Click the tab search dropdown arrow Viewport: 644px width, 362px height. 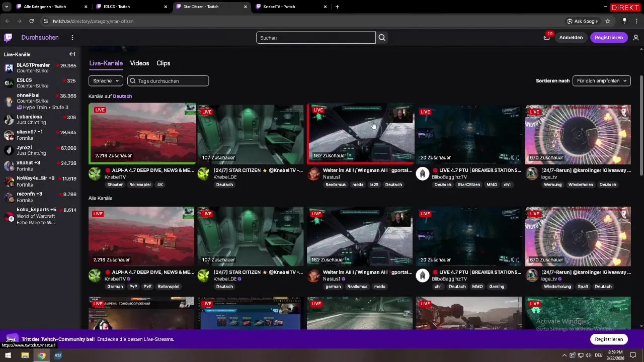click(6, 7)
